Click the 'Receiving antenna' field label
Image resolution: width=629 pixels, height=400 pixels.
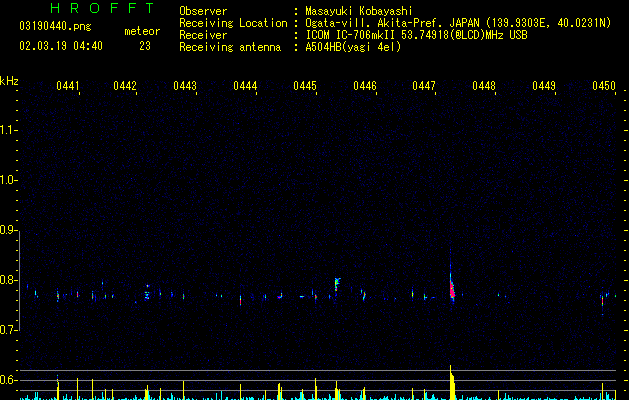click(230, 47)
